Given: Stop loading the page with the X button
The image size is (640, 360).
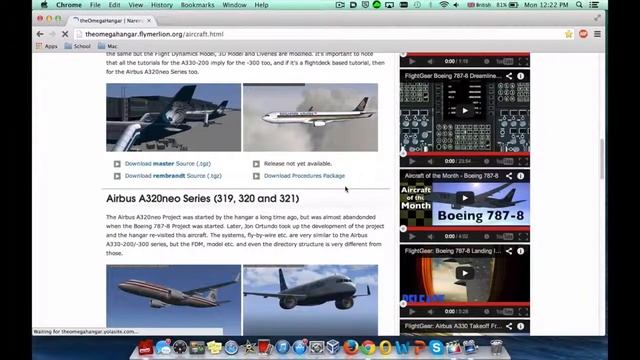Looking at the screenshot, I should 65,34.
